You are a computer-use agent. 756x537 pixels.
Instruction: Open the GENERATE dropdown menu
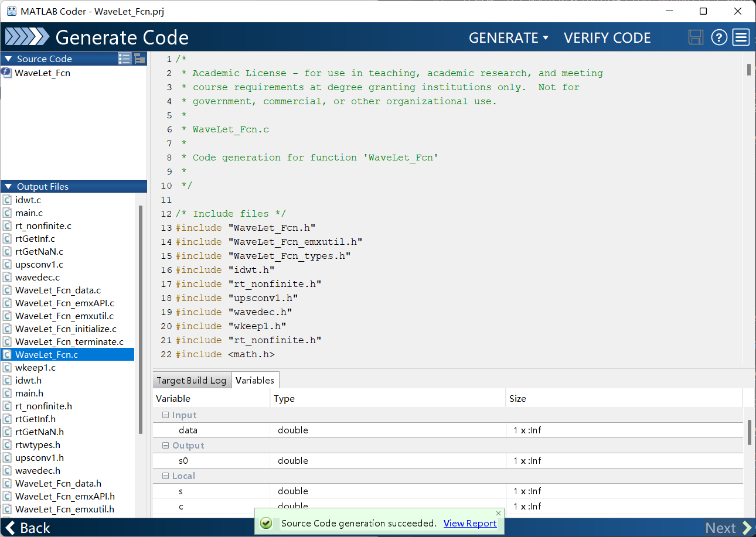tap(509, 37)
